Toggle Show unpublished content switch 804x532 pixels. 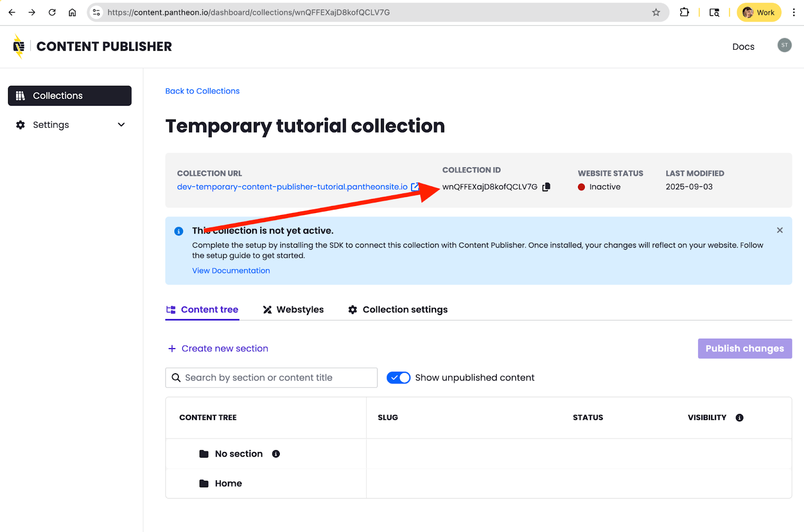pos(398,378)
